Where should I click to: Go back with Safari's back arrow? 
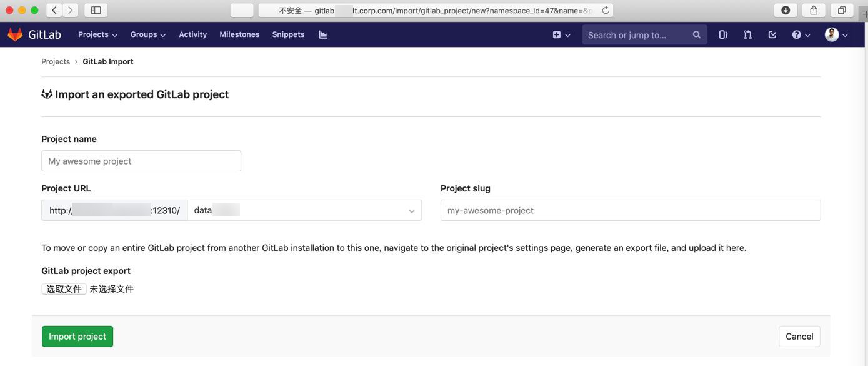tap(54, 10)
